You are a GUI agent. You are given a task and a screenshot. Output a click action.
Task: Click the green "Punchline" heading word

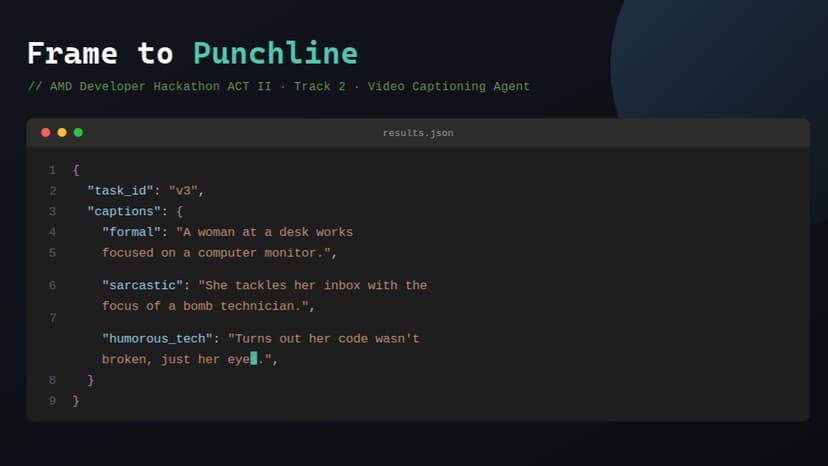click(276, 53)
